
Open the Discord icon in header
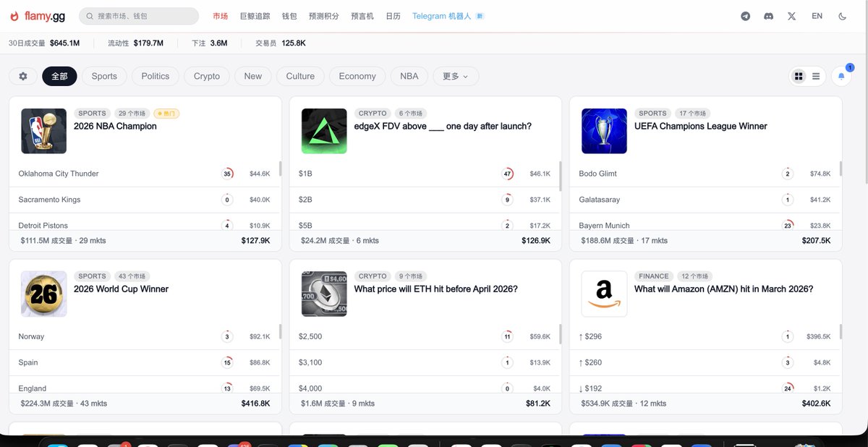pos(768,16)
